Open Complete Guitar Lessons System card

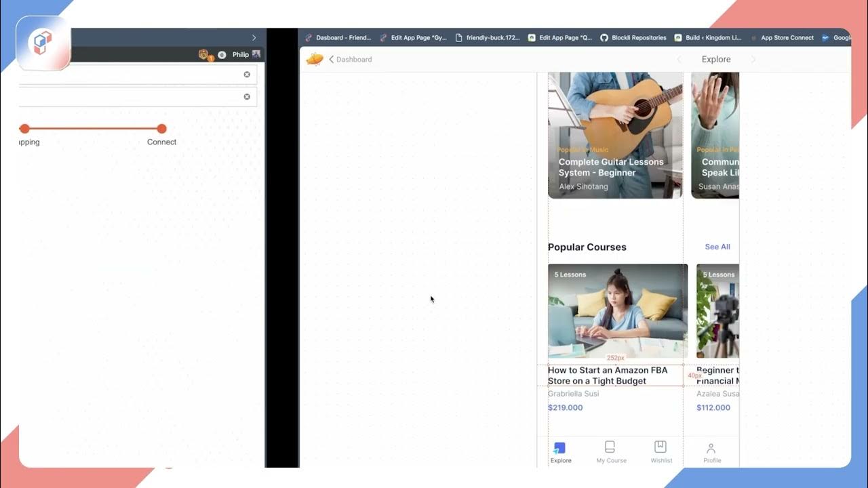point(615,136)
